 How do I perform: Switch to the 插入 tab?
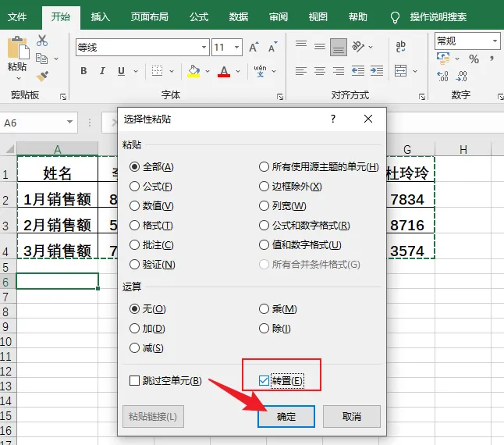[101, 16]
